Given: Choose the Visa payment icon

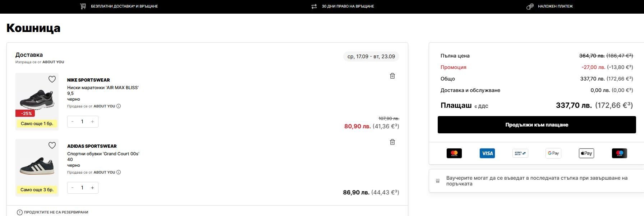Looking at the screenshot, I should coord(487,153).
